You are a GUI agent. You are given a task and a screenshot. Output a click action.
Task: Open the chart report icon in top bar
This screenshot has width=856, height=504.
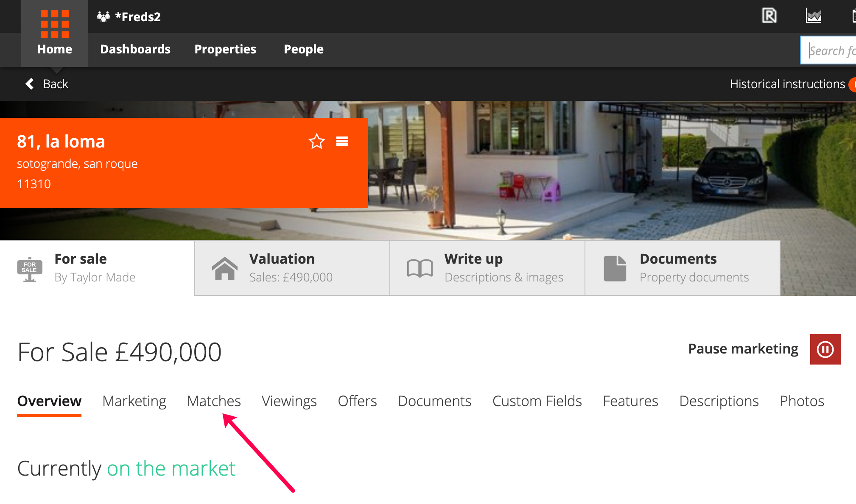click(x=814, y=16)
